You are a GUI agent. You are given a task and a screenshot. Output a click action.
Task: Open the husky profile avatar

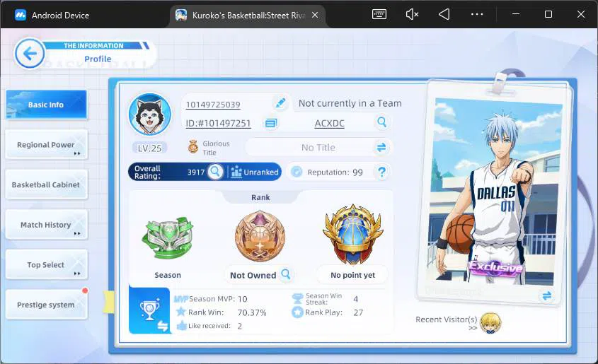coord(149,115)
